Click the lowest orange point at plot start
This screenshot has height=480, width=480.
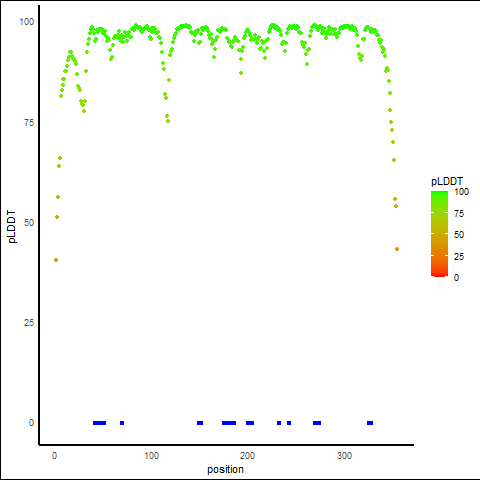tap(56, 260)
